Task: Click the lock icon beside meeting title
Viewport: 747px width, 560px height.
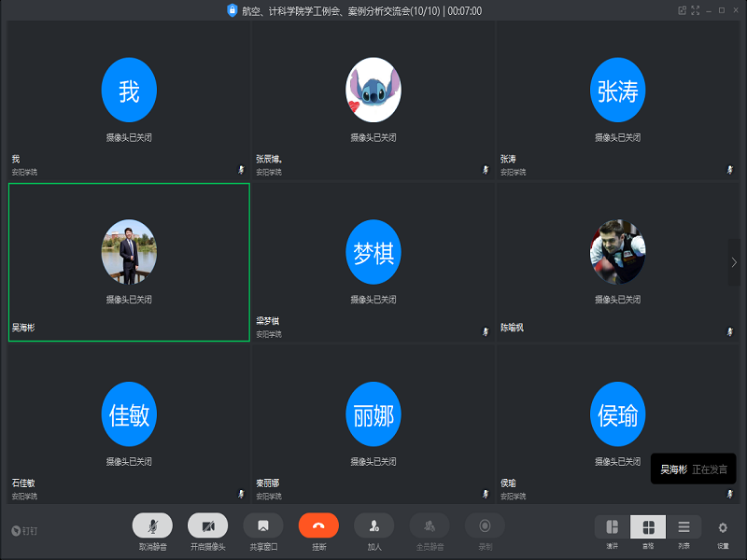Action: (233, 10)
